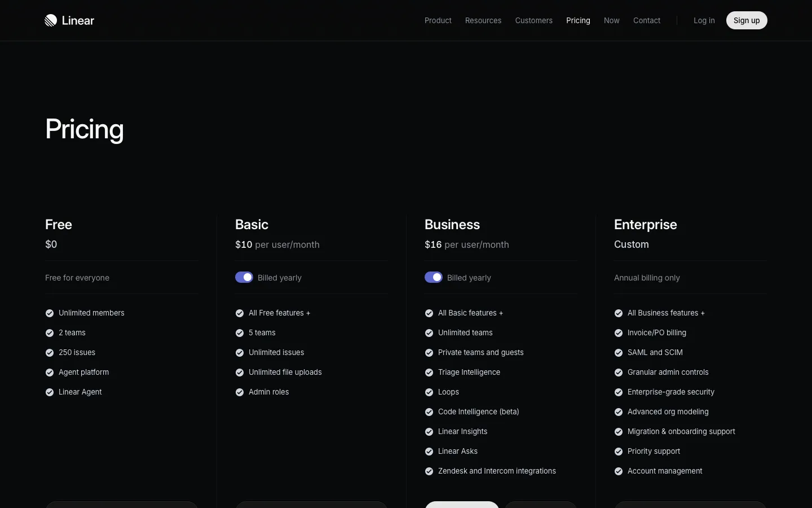
Task: Click the check icon for Granular admin controls
Action: pos(619,373)
